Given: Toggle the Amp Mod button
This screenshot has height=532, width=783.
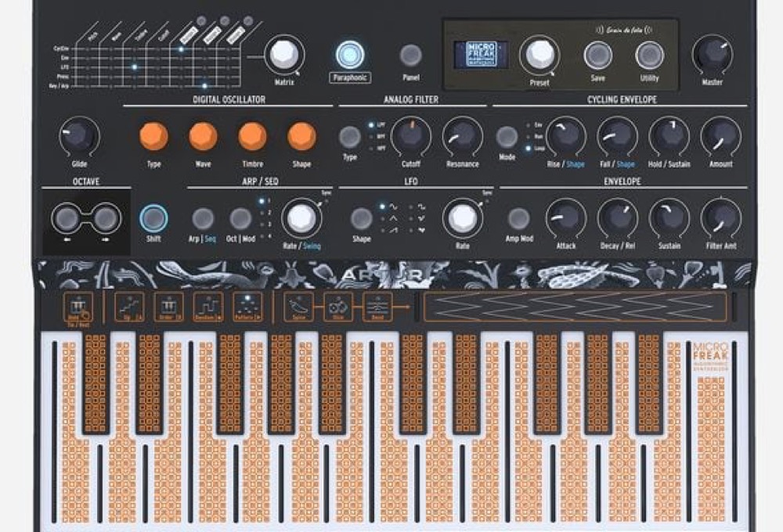Looking at the screenshot, I should (518, 218).
